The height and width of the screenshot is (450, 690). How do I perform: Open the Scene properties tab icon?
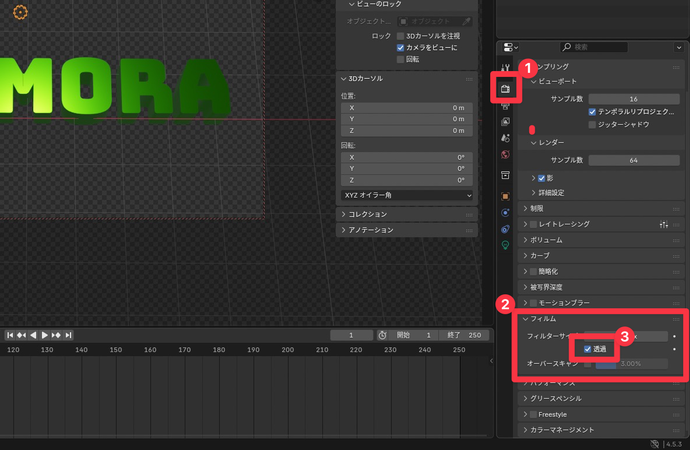point(506,138)
